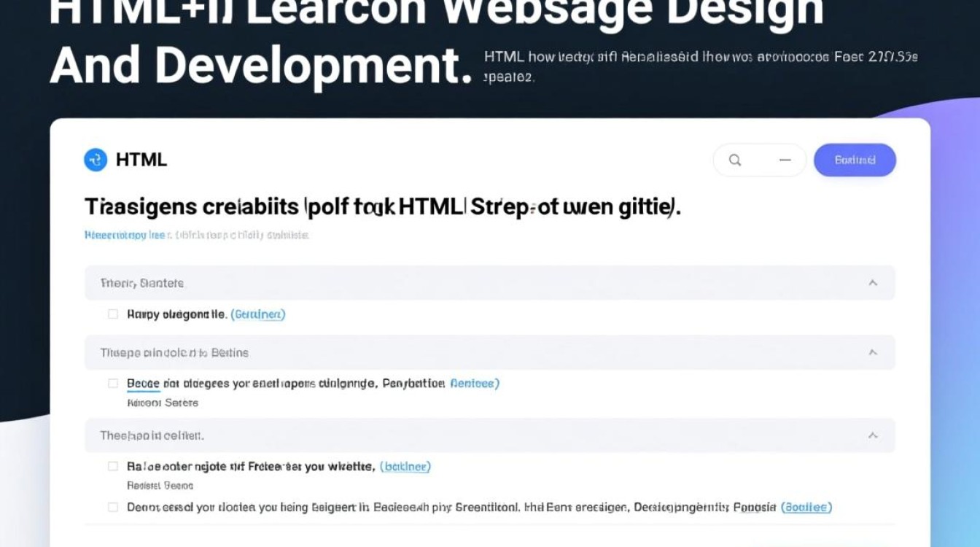The width and height of the screenshot is (980, 547).
Task: Tick the checkbox on the "Penybatton" row
Action: (x=113, y=383)
